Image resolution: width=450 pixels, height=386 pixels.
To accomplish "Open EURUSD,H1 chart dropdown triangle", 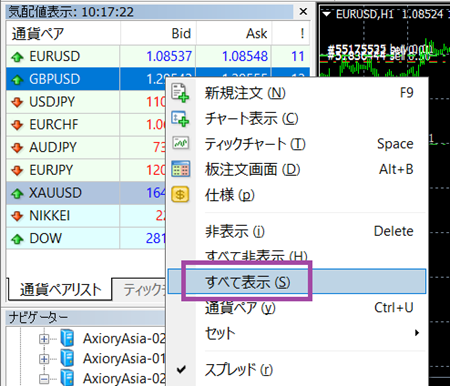I will click(x=326, y=14).
